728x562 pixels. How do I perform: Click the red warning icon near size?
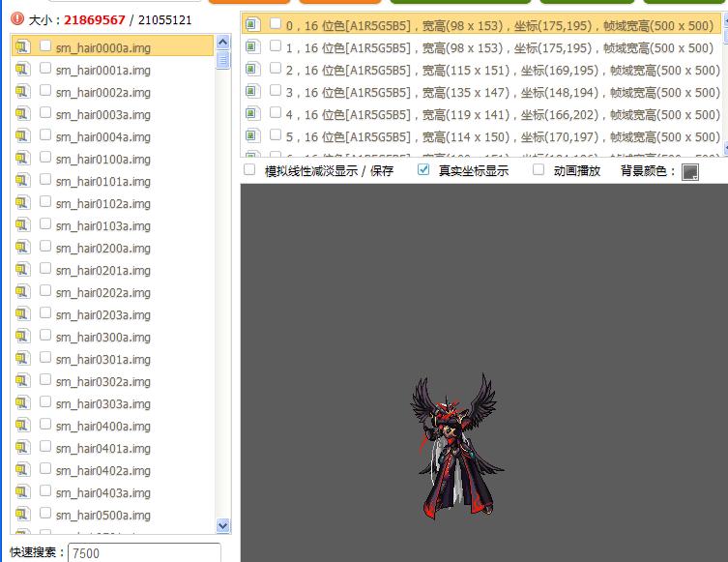click(17, 18)
